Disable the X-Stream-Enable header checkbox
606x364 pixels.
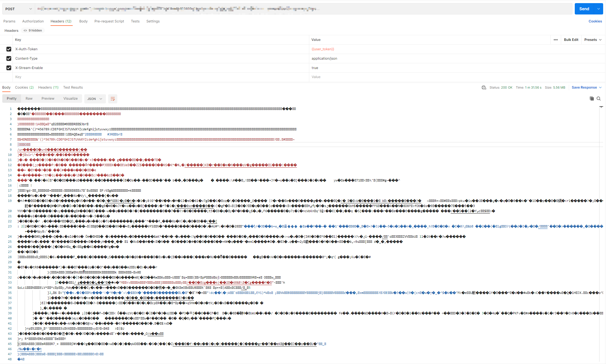9,68
